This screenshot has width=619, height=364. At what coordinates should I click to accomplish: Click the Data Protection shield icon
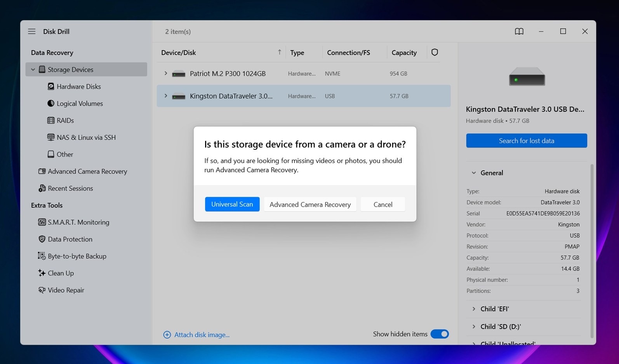[x=42, y=239]
